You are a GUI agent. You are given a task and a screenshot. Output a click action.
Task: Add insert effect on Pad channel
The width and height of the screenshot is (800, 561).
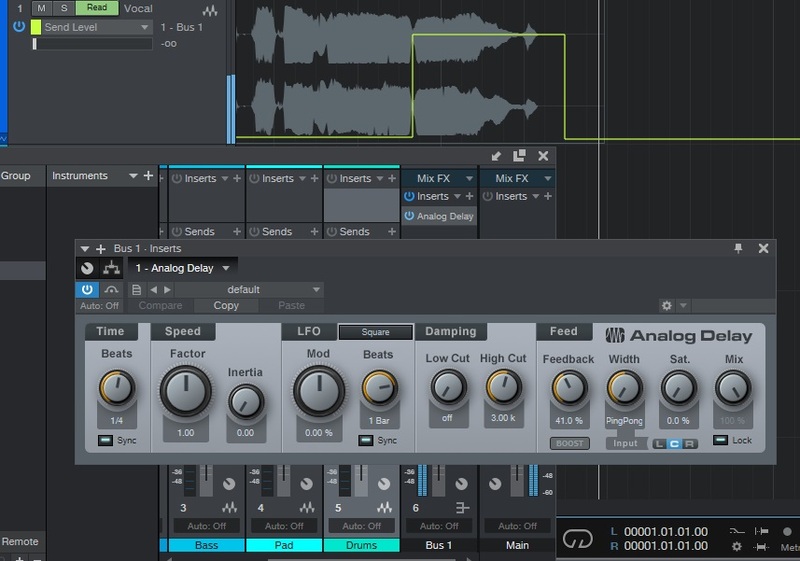(x=314, y=178)
